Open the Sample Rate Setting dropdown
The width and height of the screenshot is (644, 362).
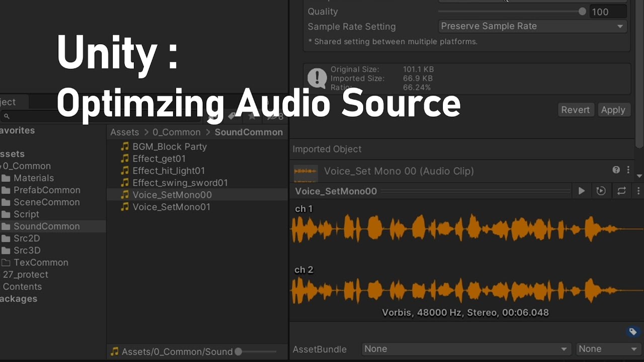532,26
